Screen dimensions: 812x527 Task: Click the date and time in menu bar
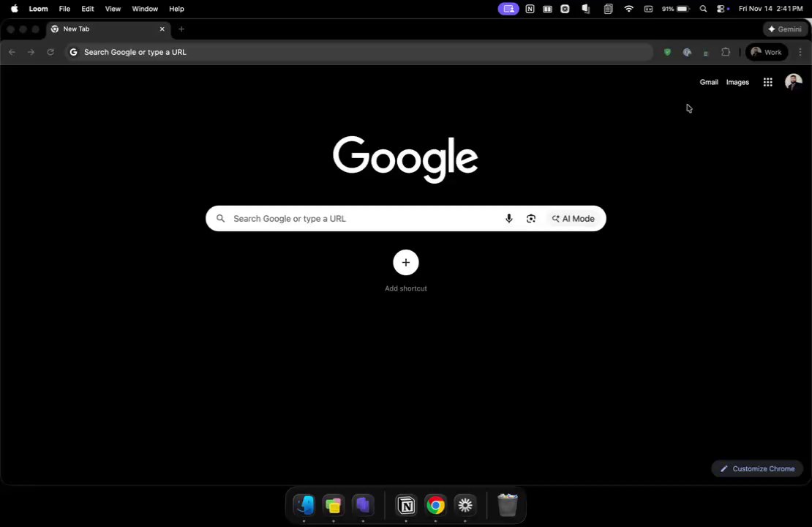(x=770, y=9)
